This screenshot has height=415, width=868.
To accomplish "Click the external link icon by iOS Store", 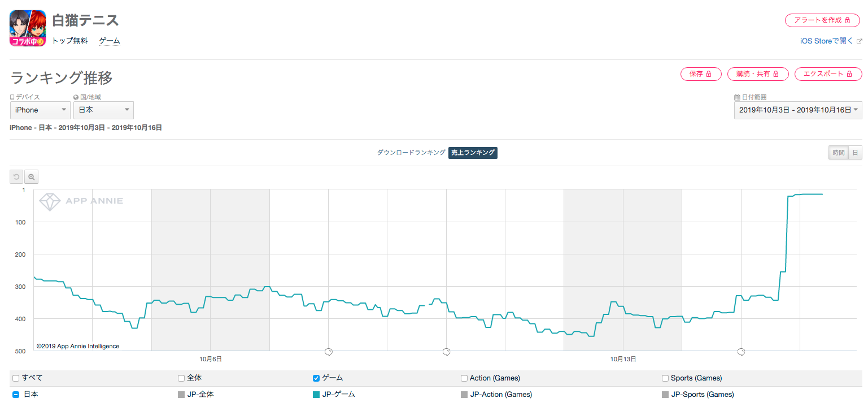I will pos(860,41).
